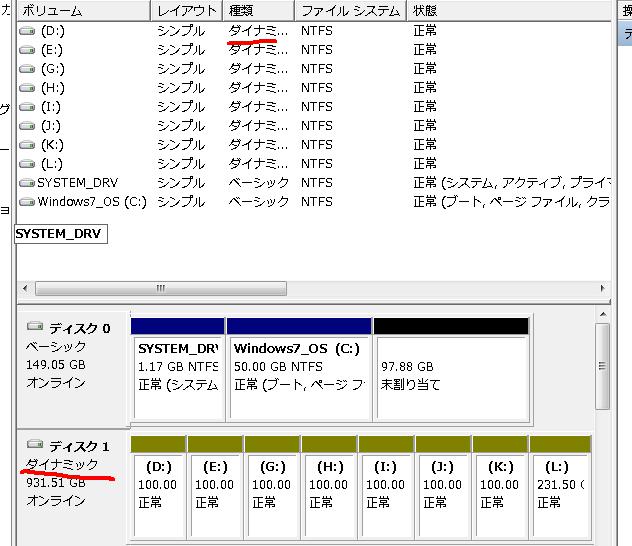Select the 97.88 GB 未割り当て unallocated block
Image resolution: width=632 pixels, height=546 pixels.
click(x=451, y=370)
